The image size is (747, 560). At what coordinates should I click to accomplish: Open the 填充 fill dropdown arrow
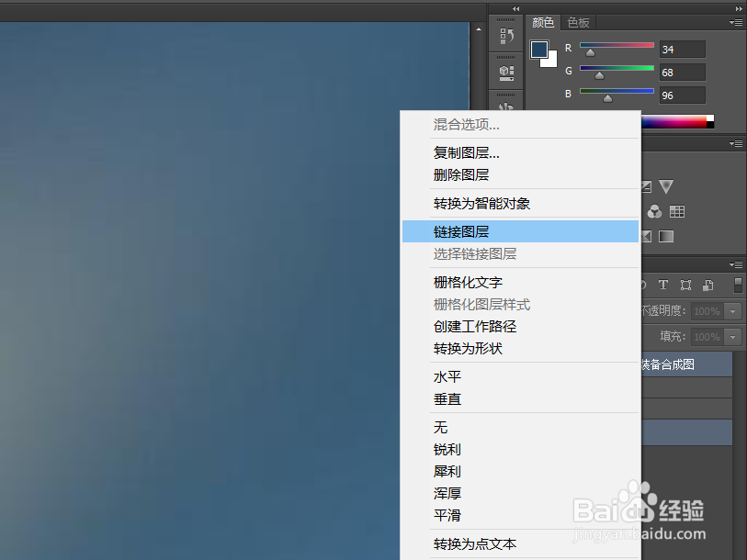tap(732, 337)
